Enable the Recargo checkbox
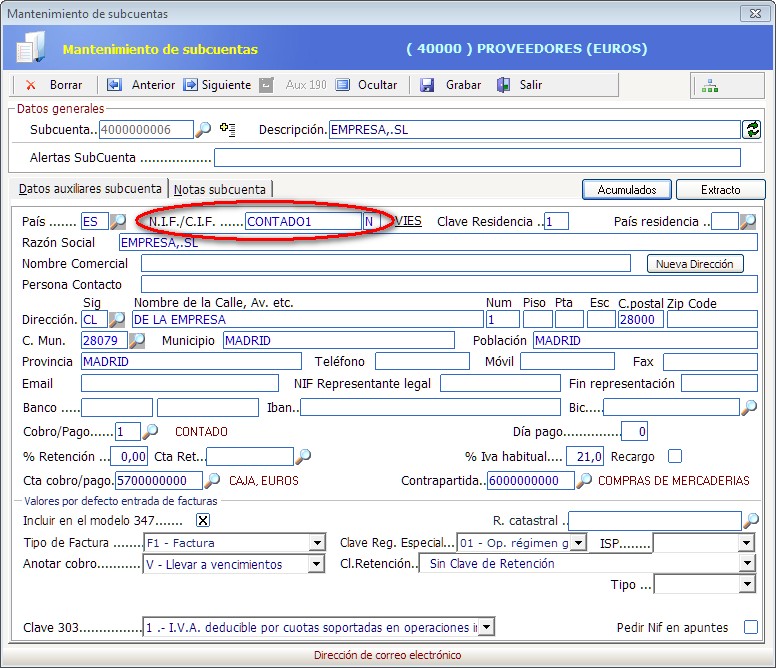Image resolution: width=776 pixels, height=668 pixels. coord(675,456)
